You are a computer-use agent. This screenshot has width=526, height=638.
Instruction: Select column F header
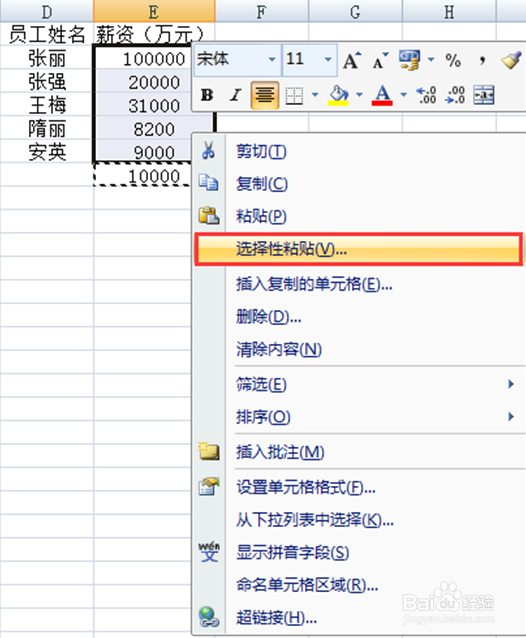coord(262,11)
